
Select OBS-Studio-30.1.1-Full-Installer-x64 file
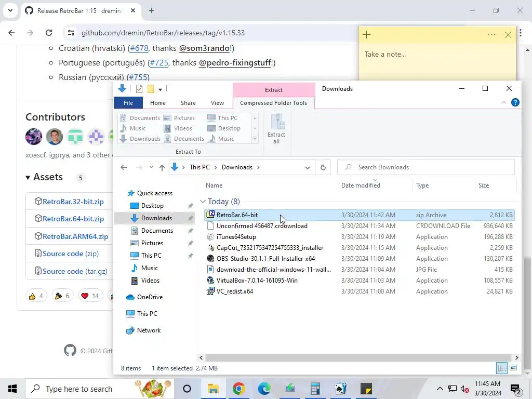click(265, 259)
